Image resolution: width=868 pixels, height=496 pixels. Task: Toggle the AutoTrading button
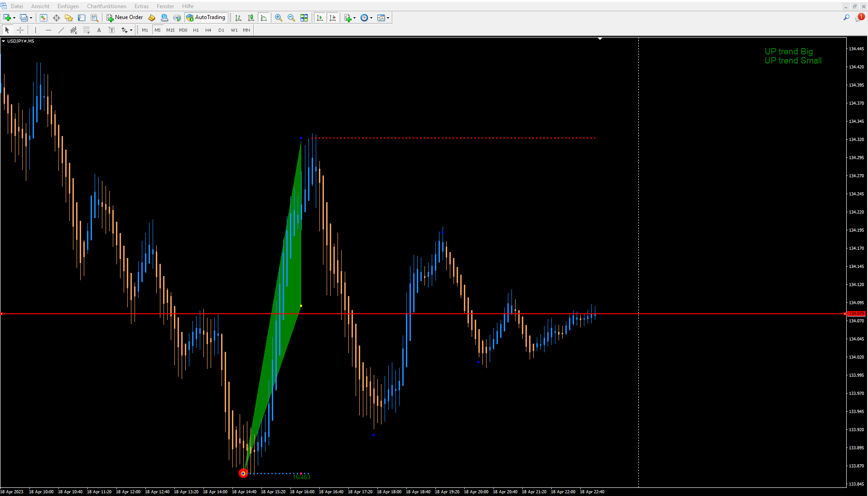pyautogui.click(x=206, y=18)
